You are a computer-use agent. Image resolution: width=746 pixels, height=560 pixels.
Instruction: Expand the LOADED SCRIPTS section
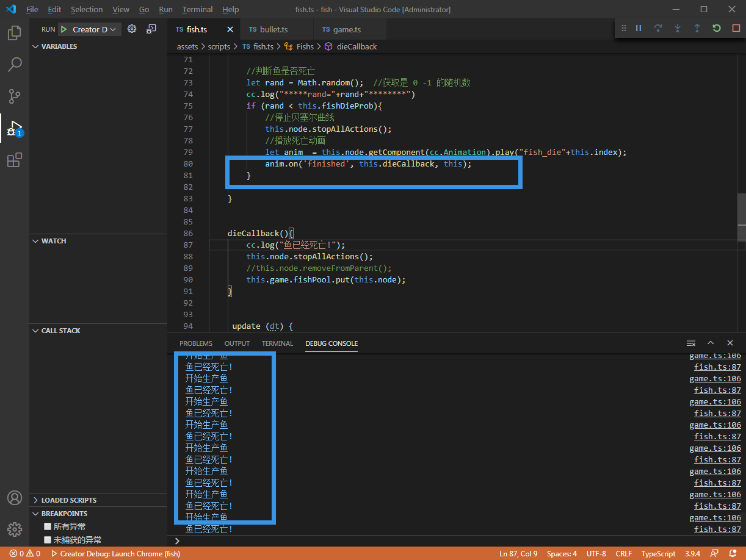click(x=68, y=500)
